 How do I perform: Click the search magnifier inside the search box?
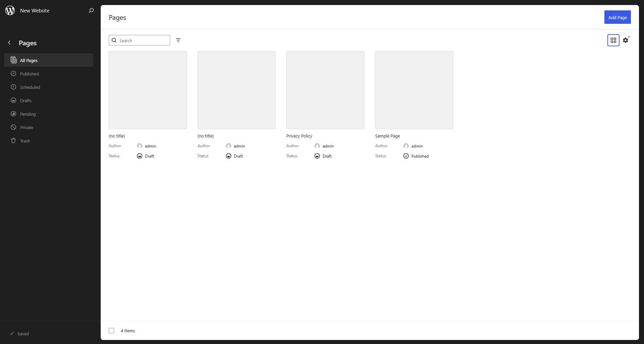(x=114, y=40)
